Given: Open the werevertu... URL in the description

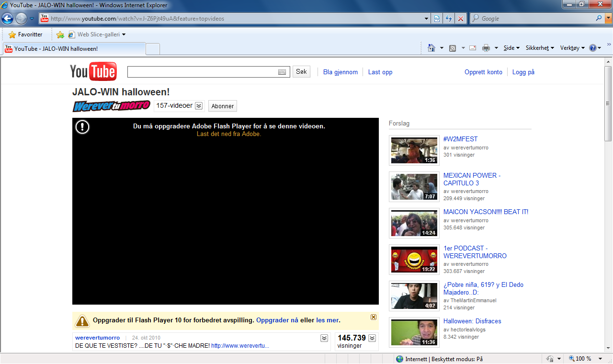Looking at the screenshot, I should coord(240,345).
